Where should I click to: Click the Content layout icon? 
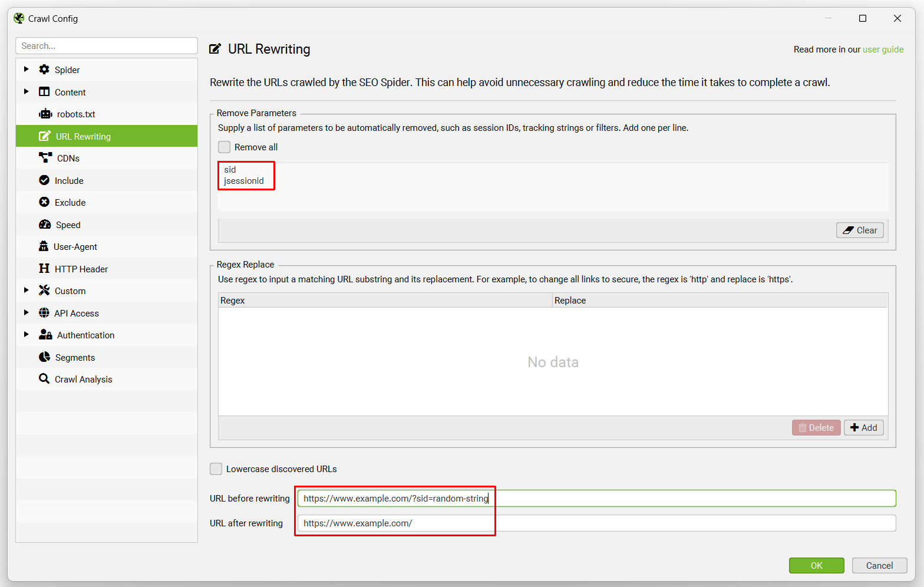coord(44,92)
